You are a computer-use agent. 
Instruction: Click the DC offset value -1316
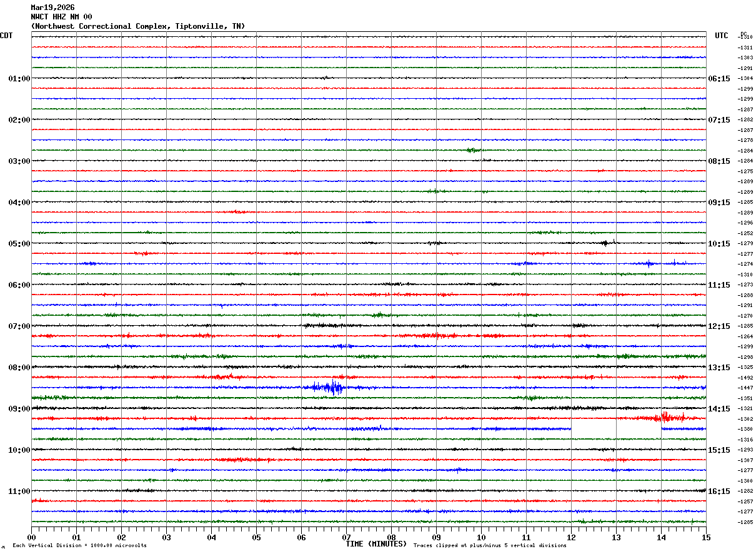[x=745, y=440]
